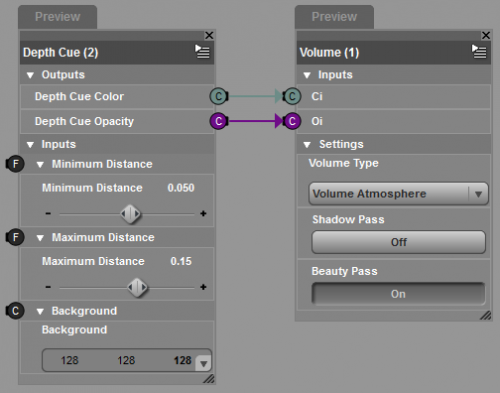Click the Depth Cue Color output connector
This screenshot has height=393, width=500.
(x=219, y=96)
